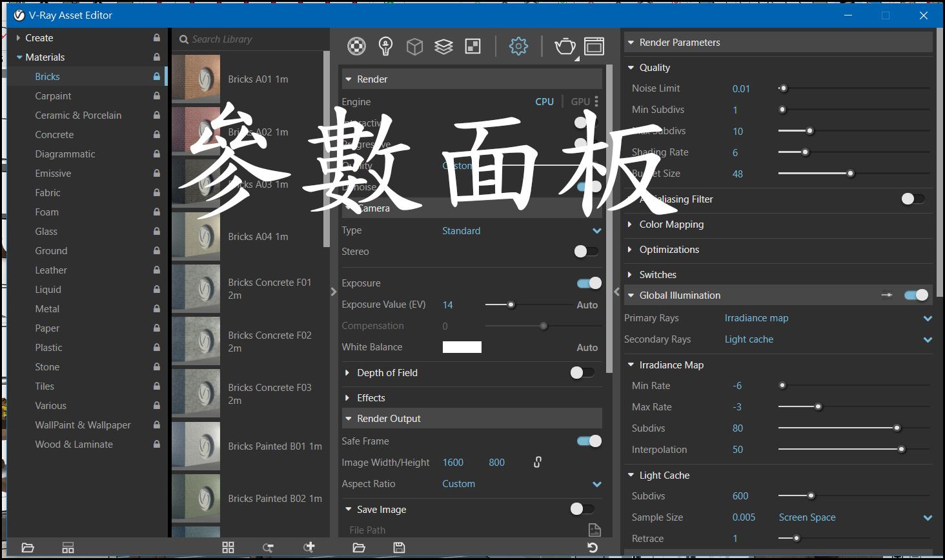Click Auto for White Balance
Screen dimensions: 945x560
(x=587, y=348)
